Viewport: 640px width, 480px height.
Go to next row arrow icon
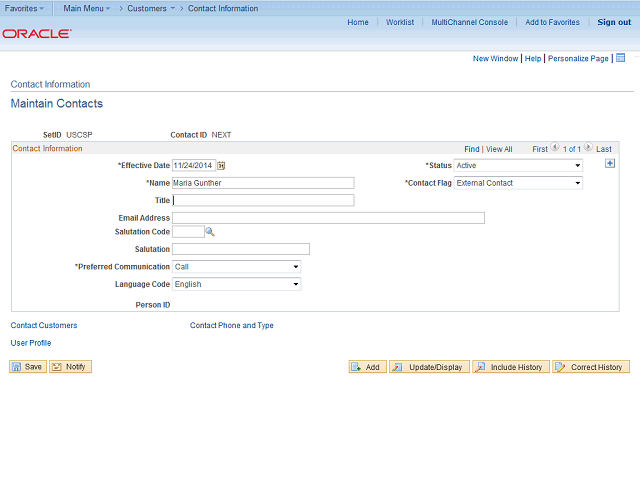click(588, 147)
